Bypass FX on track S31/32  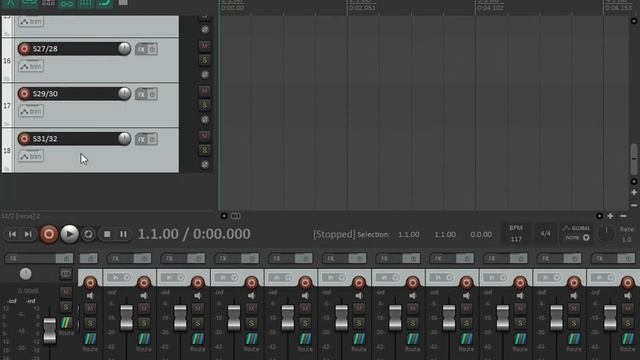click(x=152, y=139)
